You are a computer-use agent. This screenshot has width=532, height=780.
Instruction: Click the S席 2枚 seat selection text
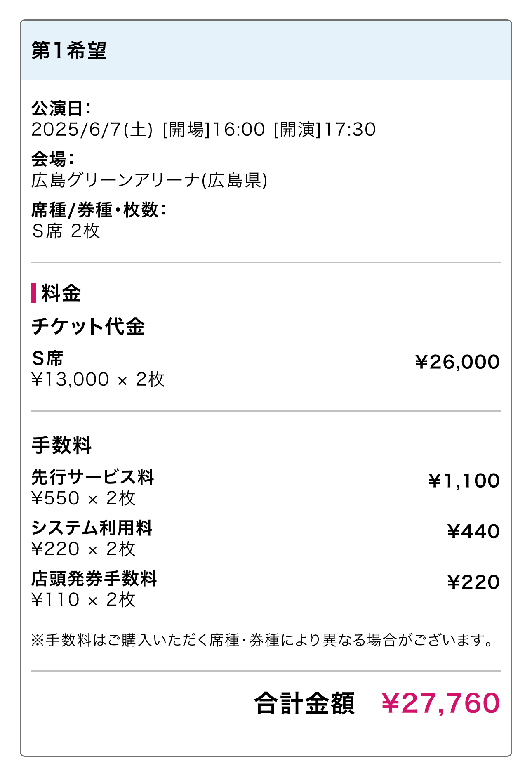pos(66,231)
